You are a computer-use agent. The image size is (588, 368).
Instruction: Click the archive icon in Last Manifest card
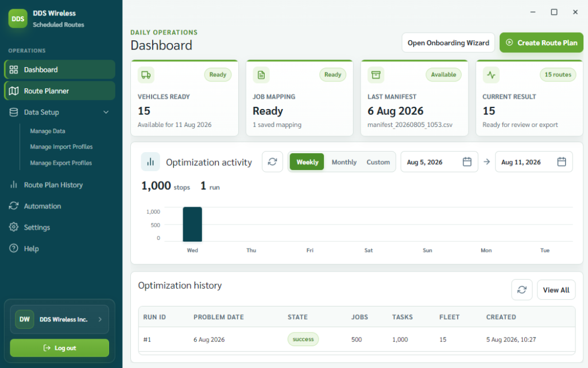(376, 75)
